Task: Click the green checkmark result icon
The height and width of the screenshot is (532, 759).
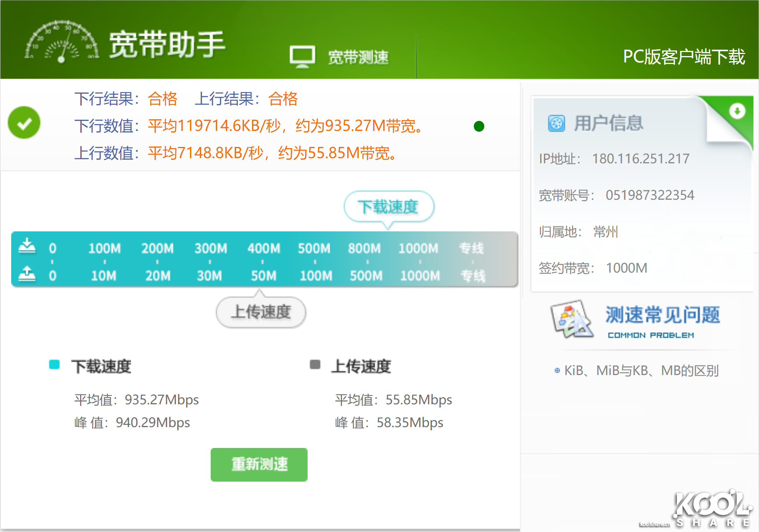Action: pyautogui.click(x=24, y=123)
